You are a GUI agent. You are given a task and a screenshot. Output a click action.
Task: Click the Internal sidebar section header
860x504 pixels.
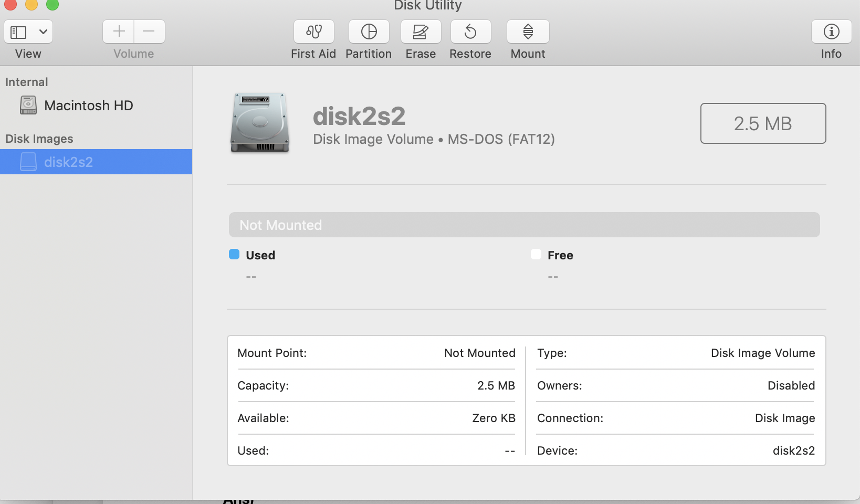[x=27, y=82]
